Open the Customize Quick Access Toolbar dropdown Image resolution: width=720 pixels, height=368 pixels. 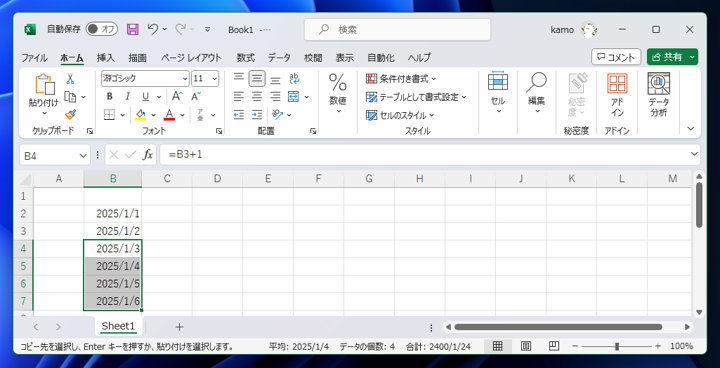207,29
